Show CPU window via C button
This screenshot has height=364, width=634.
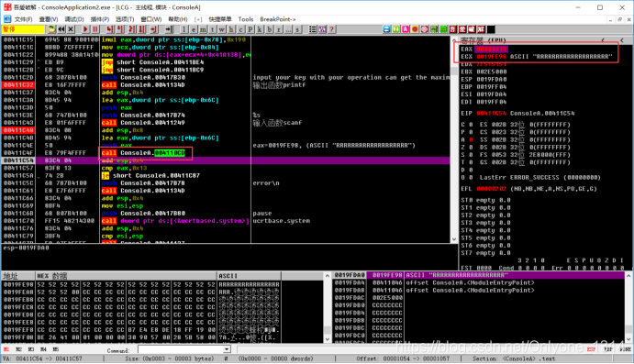coord(241,29)
